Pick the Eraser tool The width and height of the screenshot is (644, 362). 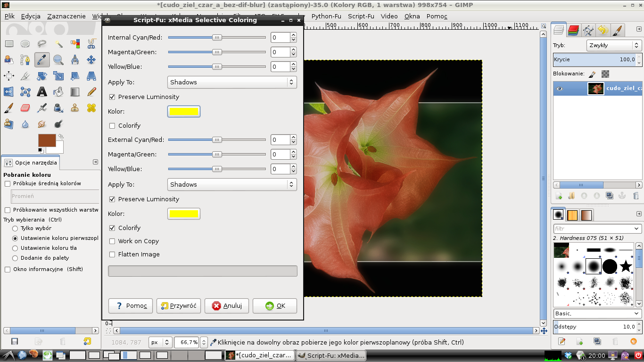tap(25, 108)
